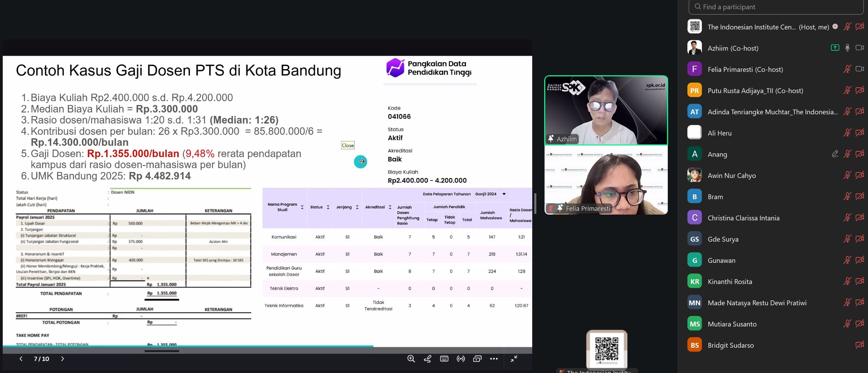Click the live broadcast icon
This screenshot has height=373, width=868.
point(461,359)
